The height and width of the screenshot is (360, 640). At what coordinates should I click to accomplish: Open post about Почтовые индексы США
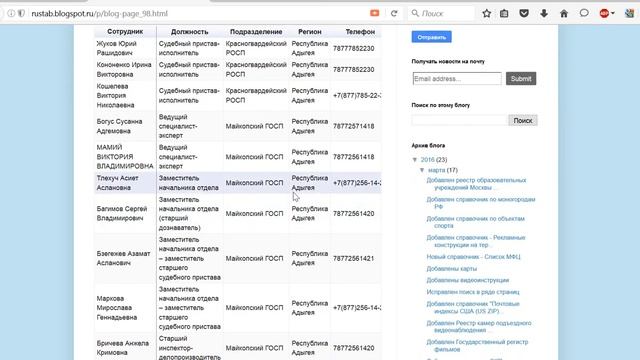click(473, 307)
